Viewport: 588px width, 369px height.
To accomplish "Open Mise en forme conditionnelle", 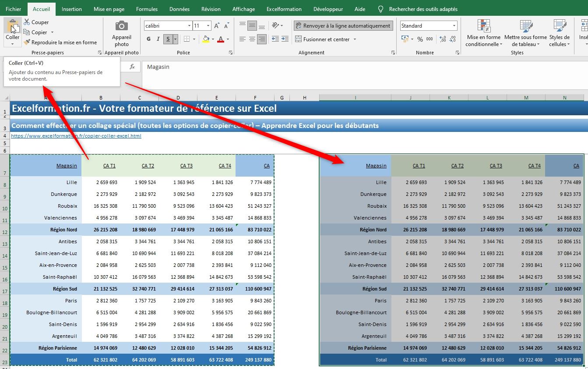I will [x=483, y=33].
